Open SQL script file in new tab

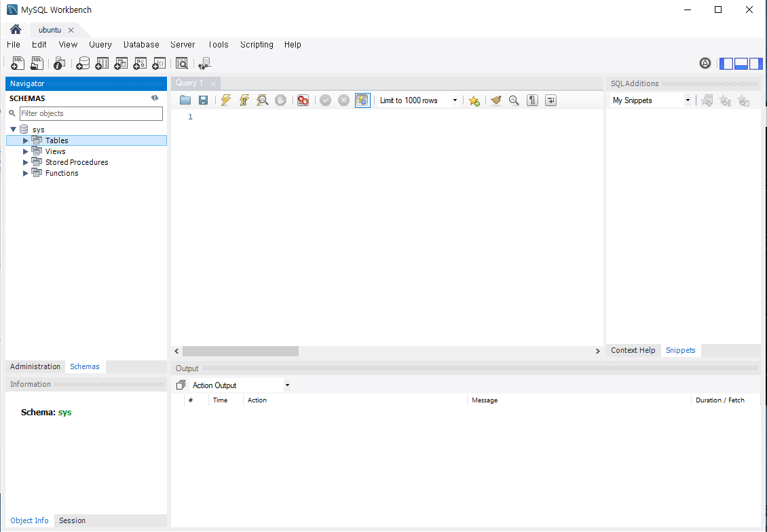(37, 63)
